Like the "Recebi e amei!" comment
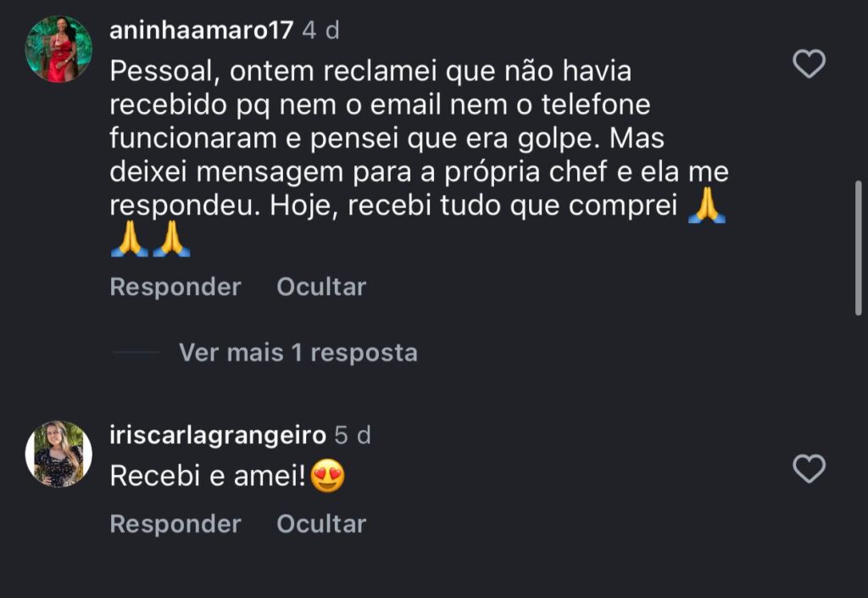The height and width of the screenshot is (598, 868). [809, 468]
